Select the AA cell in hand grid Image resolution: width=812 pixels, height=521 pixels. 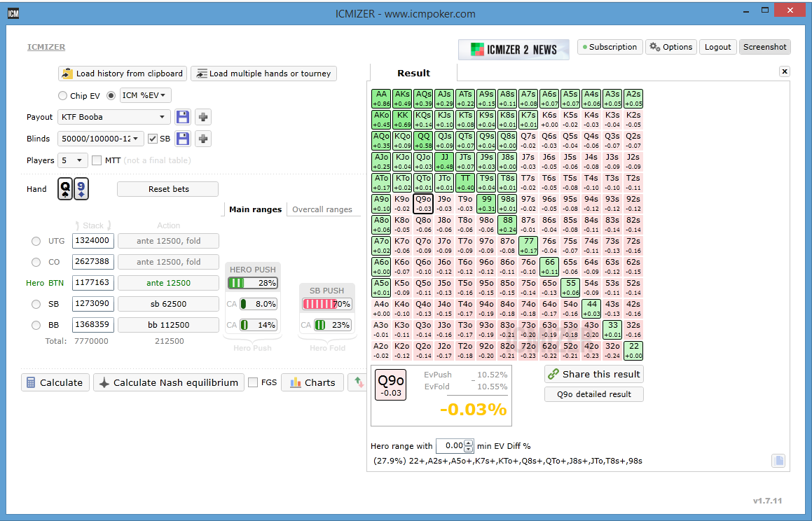point(381,99)
